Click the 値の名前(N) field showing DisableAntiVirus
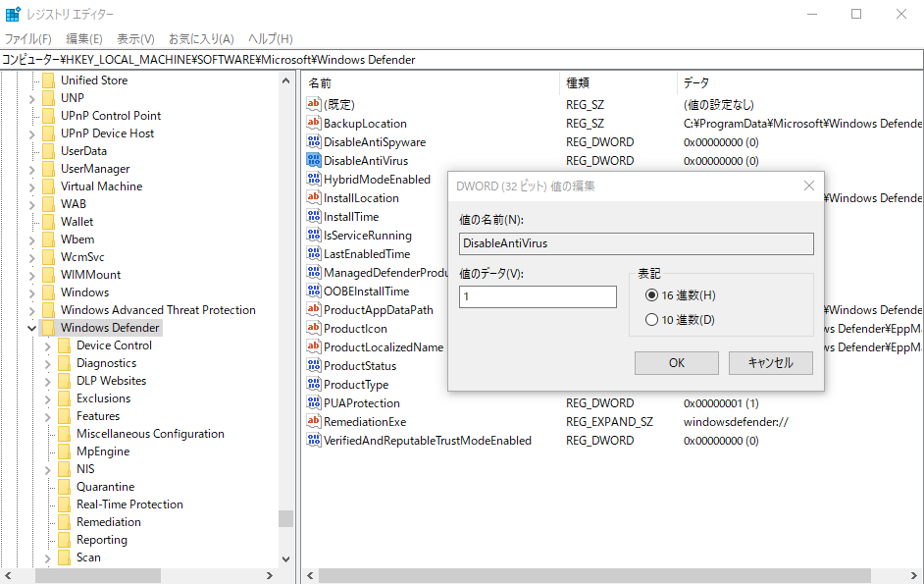This screenshot has height=584, width=924. click(637, 243)
